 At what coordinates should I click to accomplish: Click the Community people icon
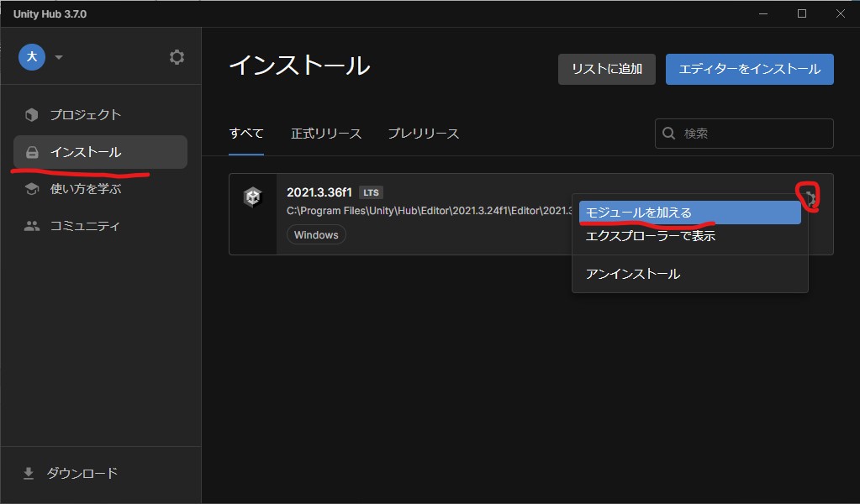pyautogui.click(x=32, y=226)
